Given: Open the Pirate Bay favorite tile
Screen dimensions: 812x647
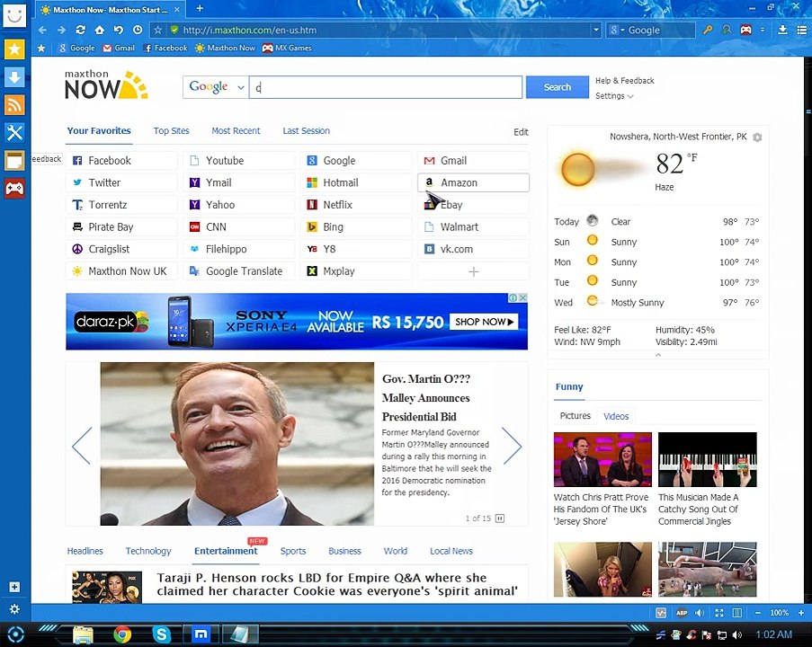Looking at the screenshot, I should pos(121,226).
